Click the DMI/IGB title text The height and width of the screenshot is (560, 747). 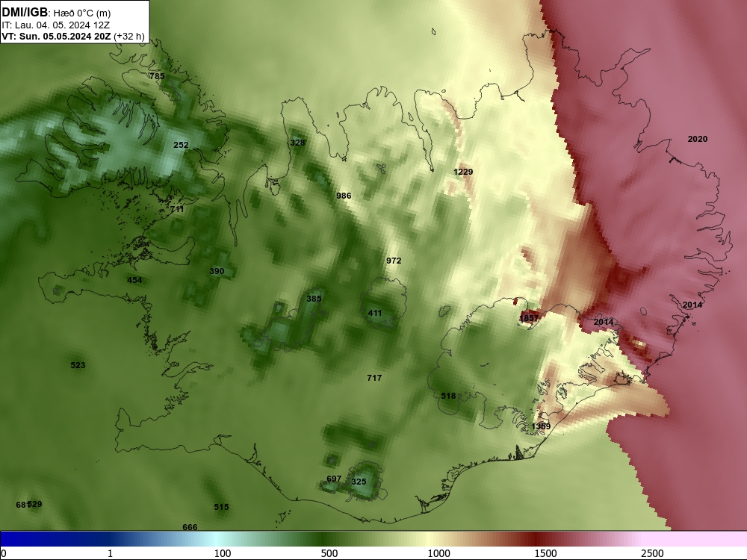pos(25,13)
